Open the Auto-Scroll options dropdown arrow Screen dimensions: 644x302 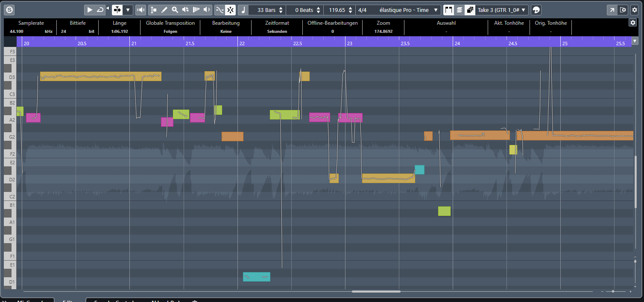(128, 10)
